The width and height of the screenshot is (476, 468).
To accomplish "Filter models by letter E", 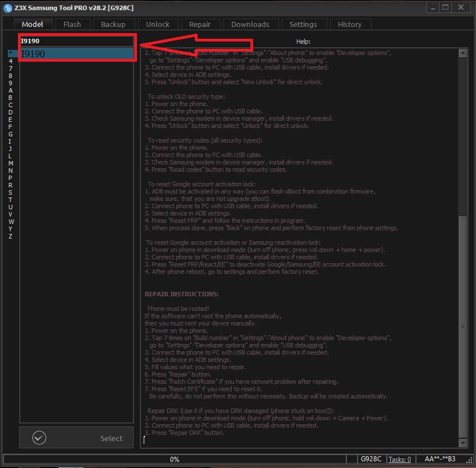I will click(11, 120).
